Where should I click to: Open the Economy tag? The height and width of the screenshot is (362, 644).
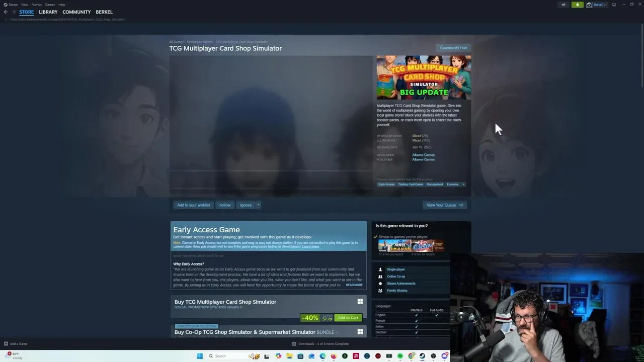452,185
